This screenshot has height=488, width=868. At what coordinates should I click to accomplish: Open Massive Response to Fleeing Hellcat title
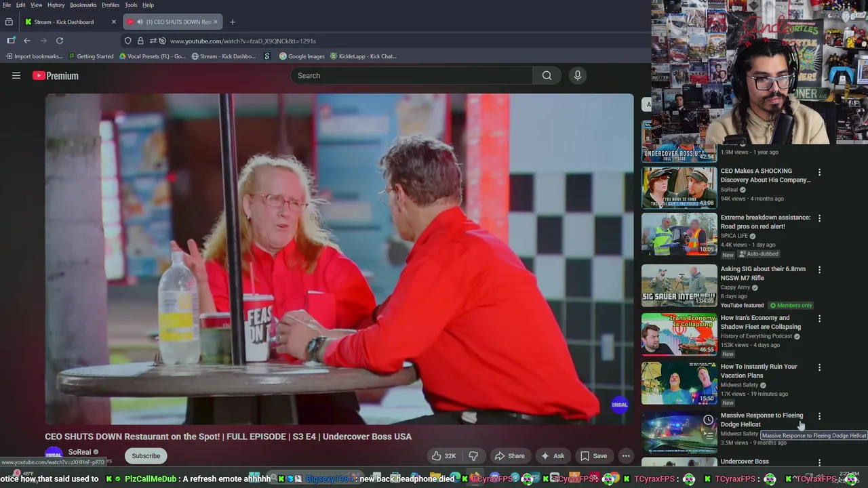tap(762, 420)
